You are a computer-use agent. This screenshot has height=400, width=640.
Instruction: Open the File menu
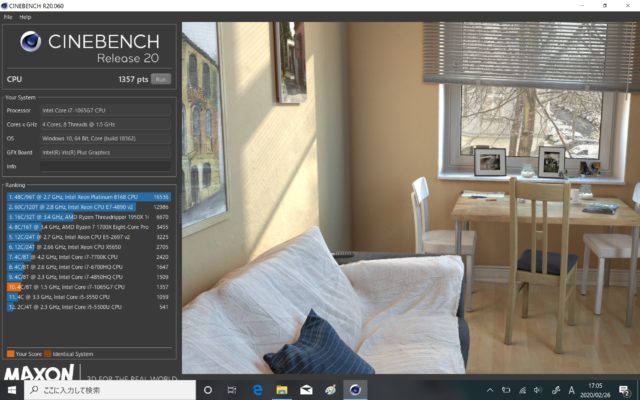pyautogui.click(x=8, y=17)
